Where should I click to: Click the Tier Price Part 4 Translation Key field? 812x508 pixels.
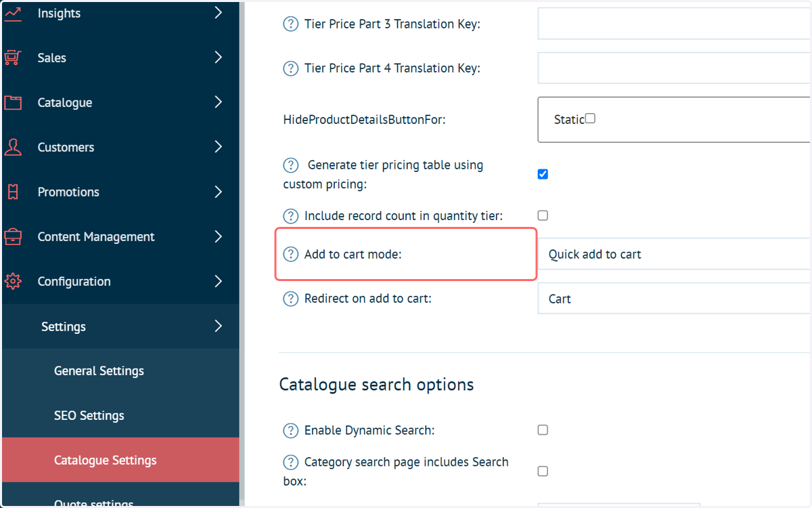pyautogui.click(x=675, y=68)
